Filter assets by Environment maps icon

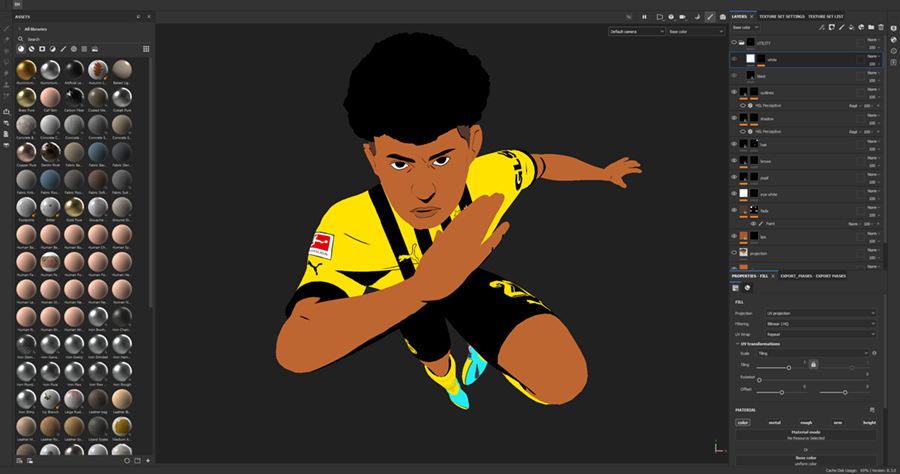click(95, 49)
